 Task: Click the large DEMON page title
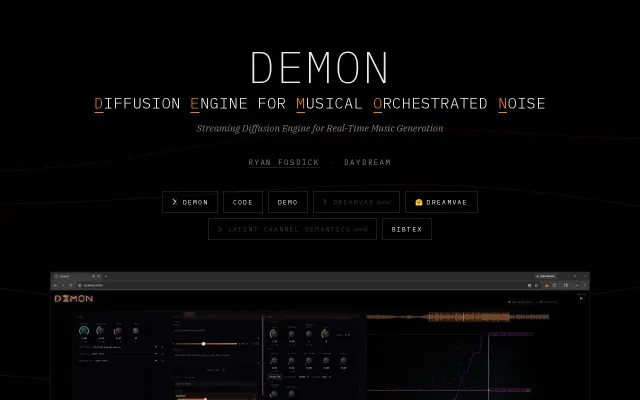[319, 67]
